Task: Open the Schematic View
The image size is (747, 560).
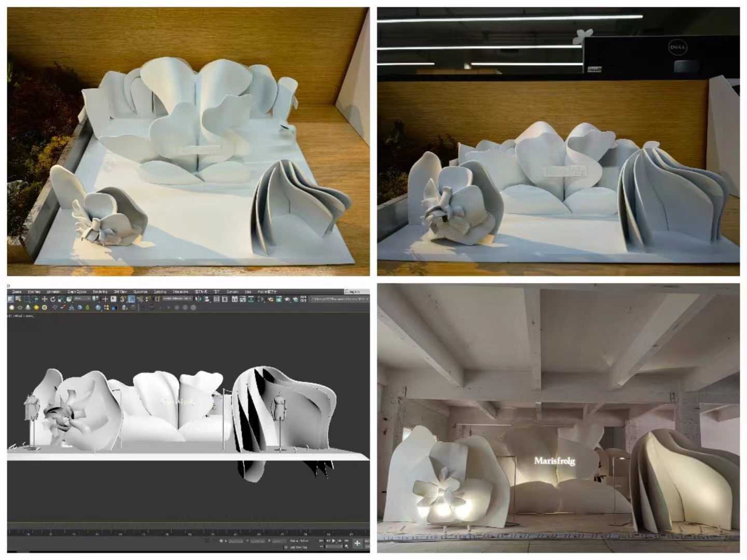Action: pyautogui.click(x=251, y=299)
